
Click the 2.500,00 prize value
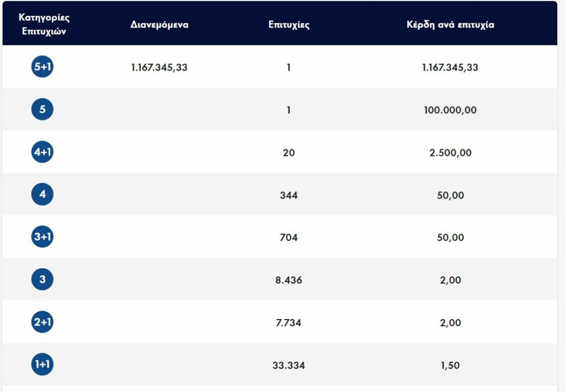point(450,153)
